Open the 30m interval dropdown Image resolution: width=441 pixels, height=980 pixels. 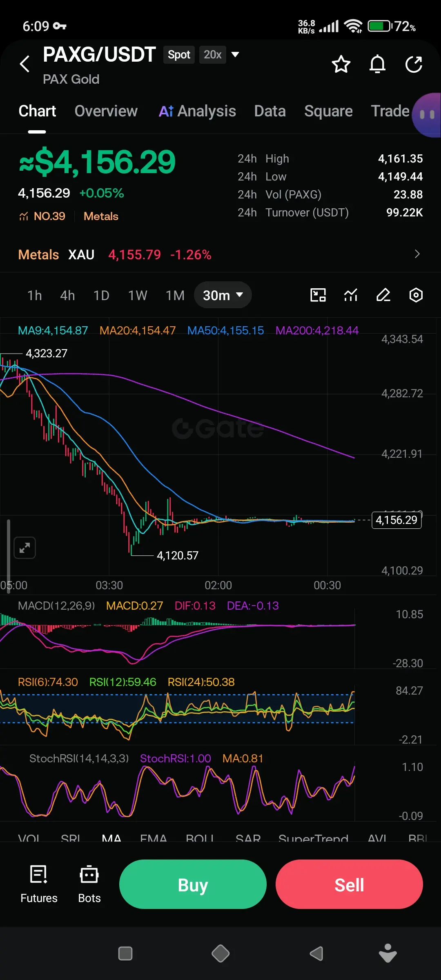[223, 295]
